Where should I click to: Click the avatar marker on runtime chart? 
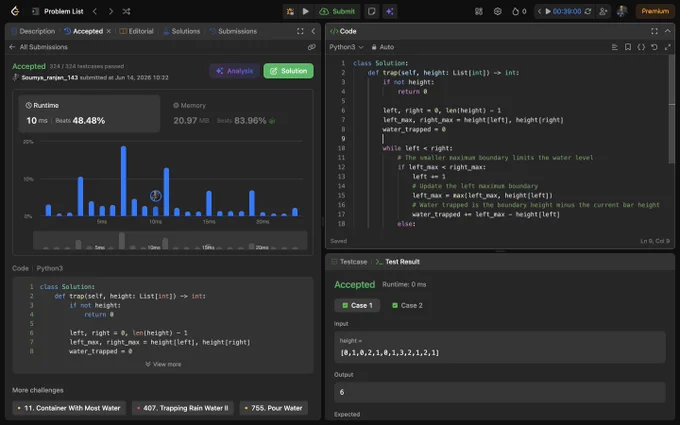pos(156,196)
